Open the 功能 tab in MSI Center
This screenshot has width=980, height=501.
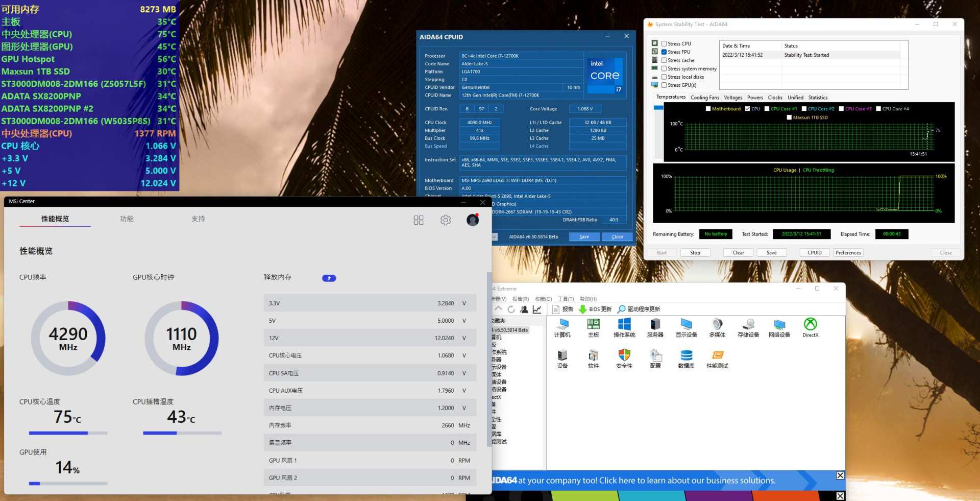(x=127, y=219)
